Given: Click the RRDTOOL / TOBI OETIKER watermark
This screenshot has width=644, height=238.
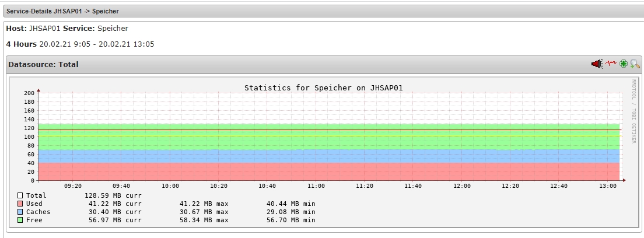Looking at the screenshot, I should [x=633, y=111].
